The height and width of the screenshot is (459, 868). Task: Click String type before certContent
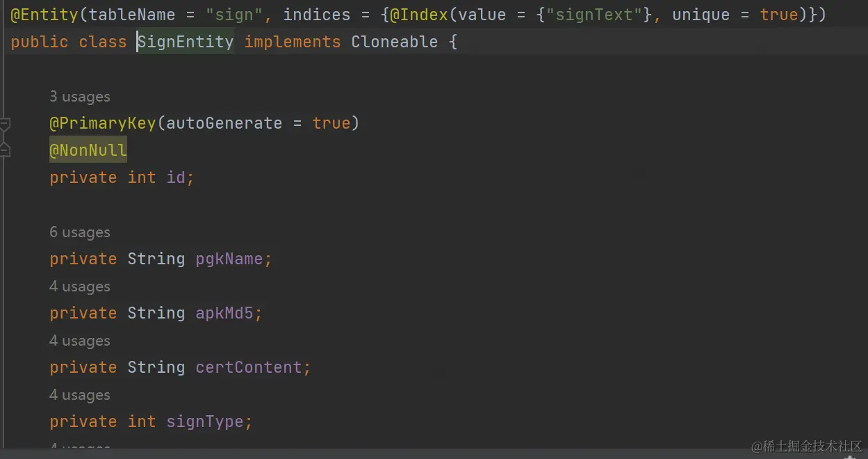click(156, 367)
